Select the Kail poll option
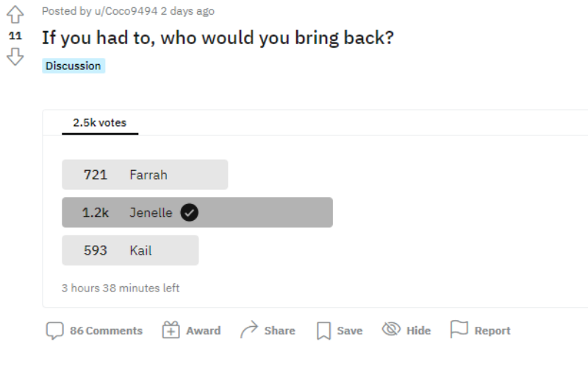The width and height of the screenshot is (588, 368). click(130, 250)
